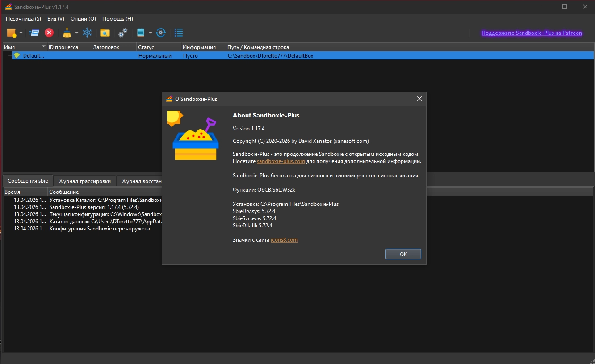
Task: Expand the new sandbox dropdown arrow
Action: point(21,33)
